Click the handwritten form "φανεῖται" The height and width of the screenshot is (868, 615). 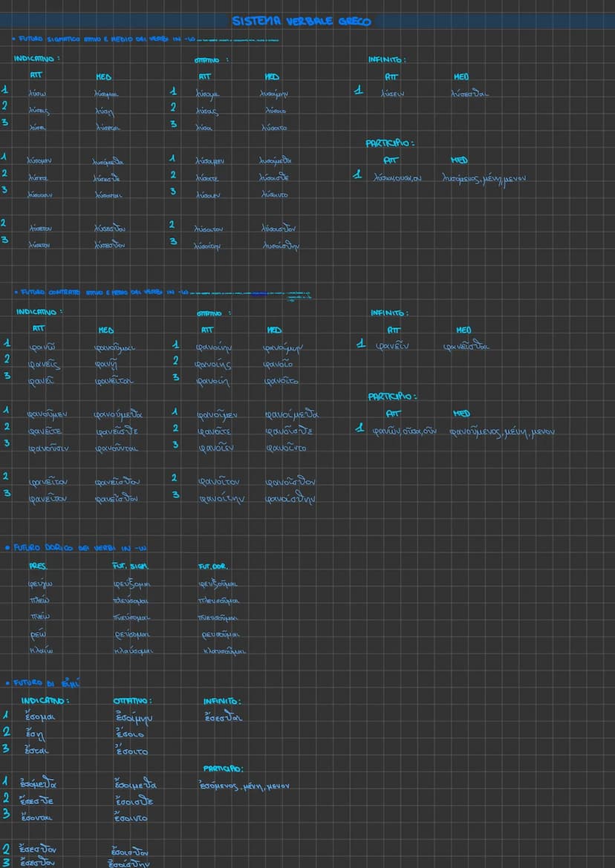coord(114,382)
